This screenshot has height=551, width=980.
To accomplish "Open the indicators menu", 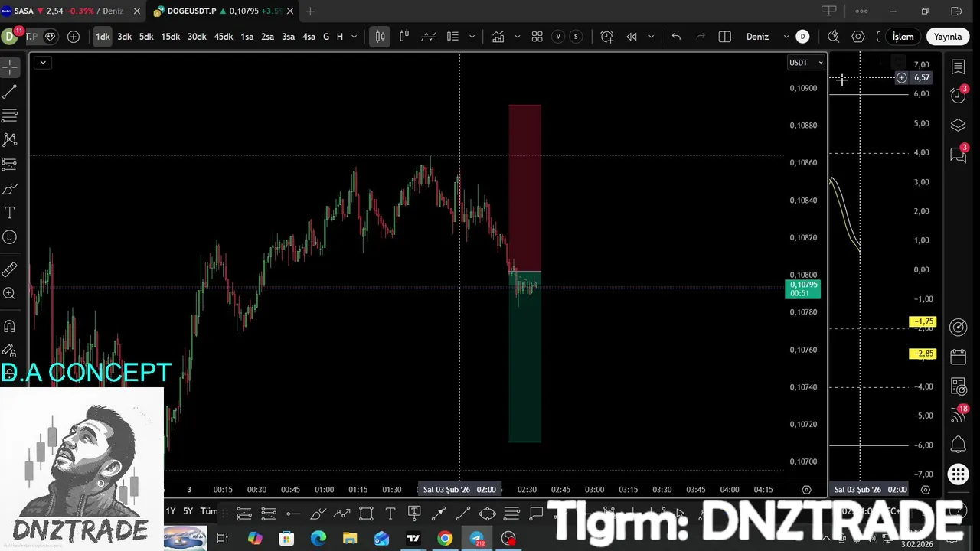I will coord(498,37).
